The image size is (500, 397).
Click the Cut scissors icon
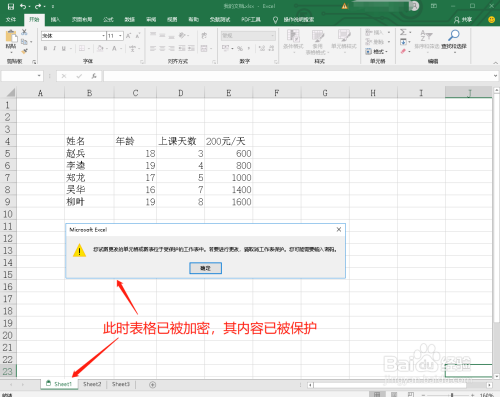pyautogui.click(x=24, y=32)
